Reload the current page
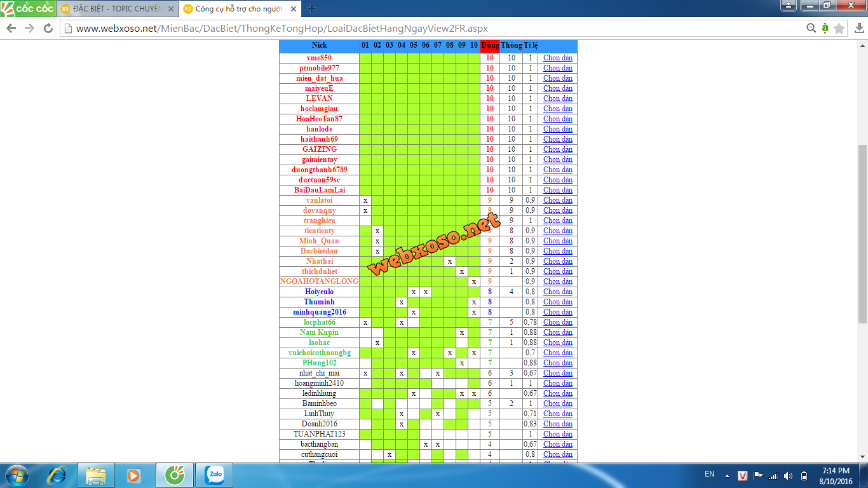 click(x=48, y=29)
